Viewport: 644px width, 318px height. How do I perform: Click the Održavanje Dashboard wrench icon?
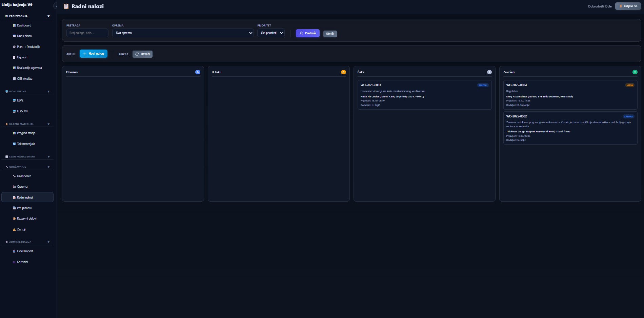(x=14, y=176)
